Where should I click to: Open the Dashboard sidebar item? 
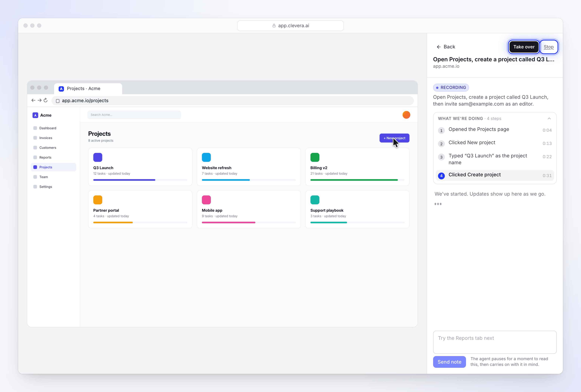tap(54, 128)
